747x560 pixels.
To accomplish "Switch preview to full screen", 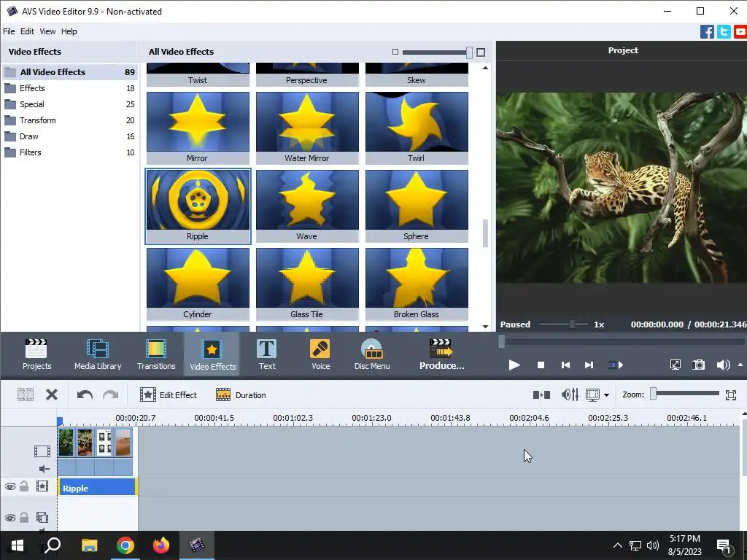I will (675, 365).
